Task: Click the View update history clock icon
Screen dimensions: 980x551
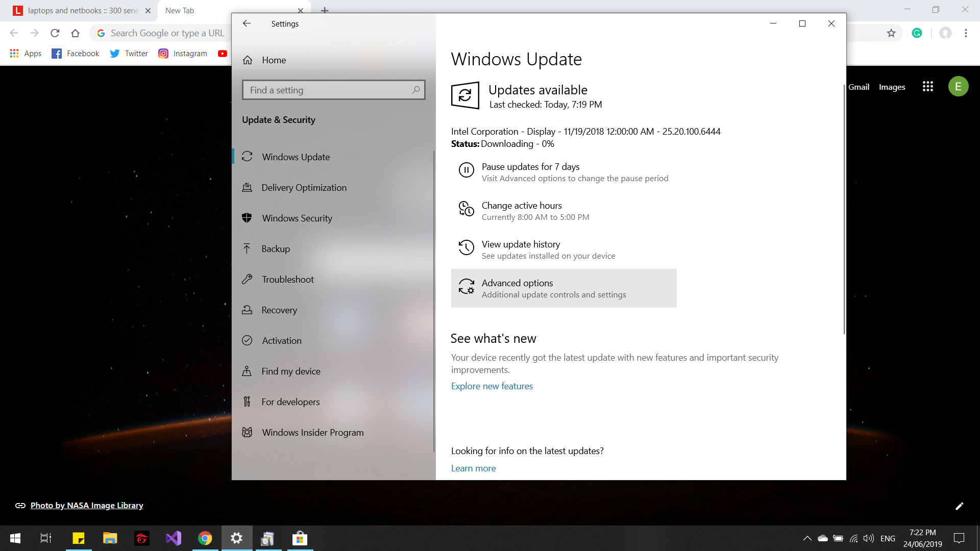Action: pos(466,248)
